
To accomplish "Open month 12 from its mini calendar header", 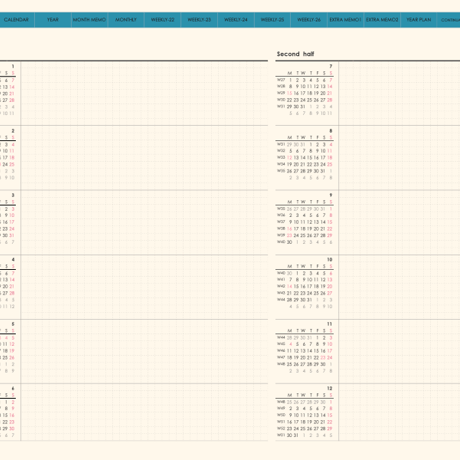I will (x=330, y=388).
